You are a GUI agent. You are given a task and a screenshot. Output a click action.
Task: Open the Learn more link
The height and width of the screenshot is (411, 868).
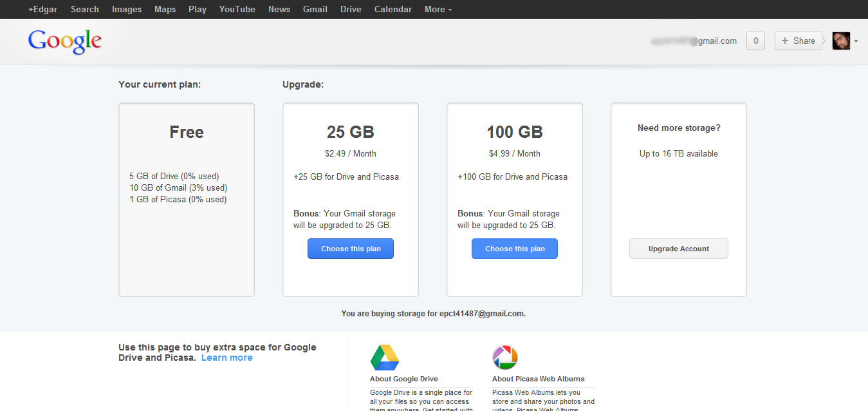226,357
